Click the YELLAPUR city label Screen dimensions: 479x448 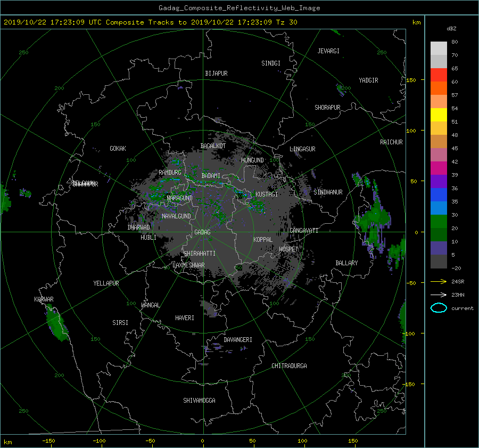106,283
